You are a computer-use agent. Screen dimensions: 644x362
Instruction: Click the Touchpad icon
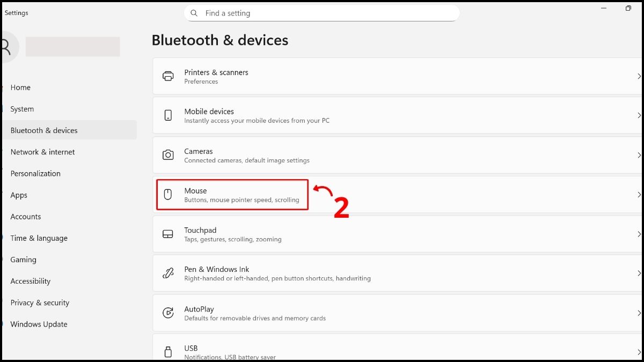168,234
